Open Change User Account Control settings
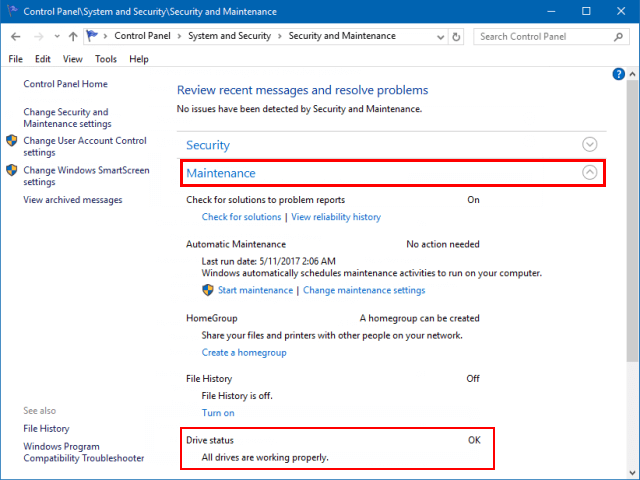This screenshot has height=480, width=640. point(85,147)
